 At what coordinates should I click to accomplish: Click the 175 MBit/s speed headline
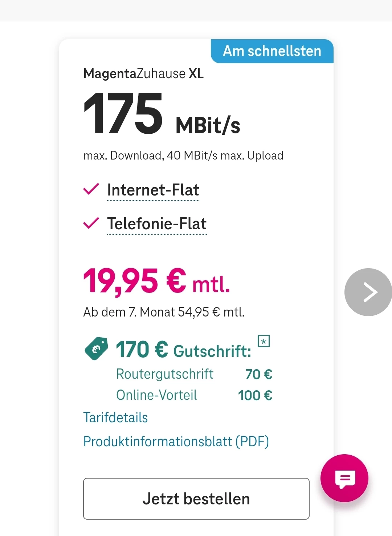coord(162,114)
